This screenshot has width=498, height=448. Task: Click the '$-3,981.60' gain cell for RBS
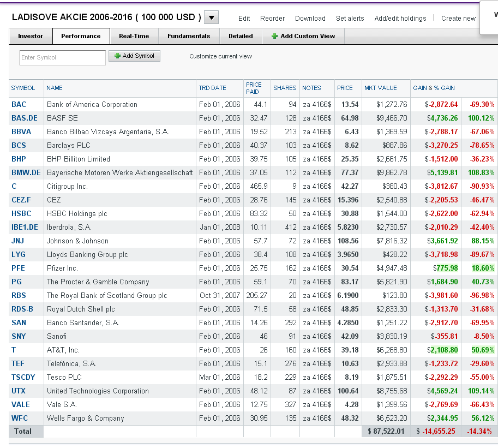(x=441, y=296)
